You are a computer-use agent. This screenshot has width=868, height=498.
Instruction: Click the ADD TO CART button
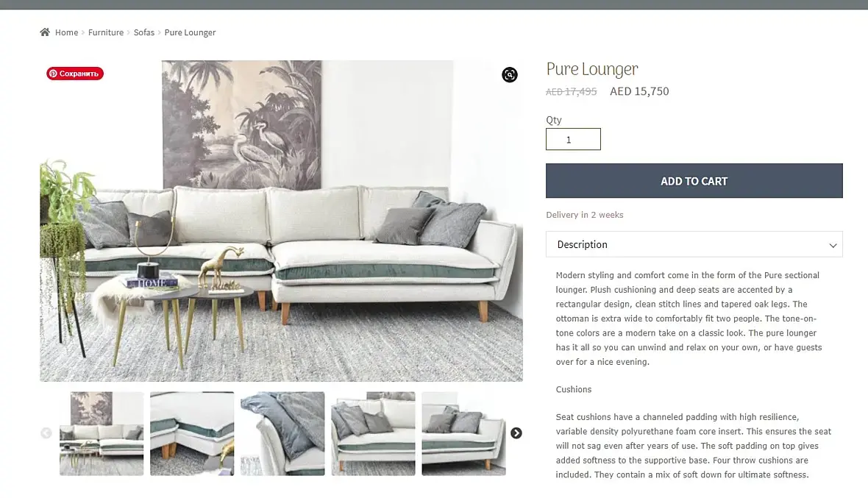tap(694, 181)
